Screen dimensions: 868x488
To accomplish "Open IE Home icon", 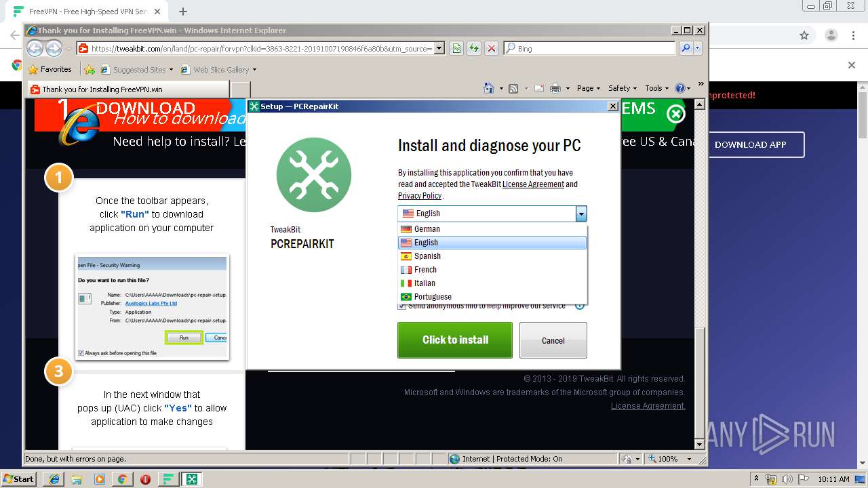I will click(489, 88).
